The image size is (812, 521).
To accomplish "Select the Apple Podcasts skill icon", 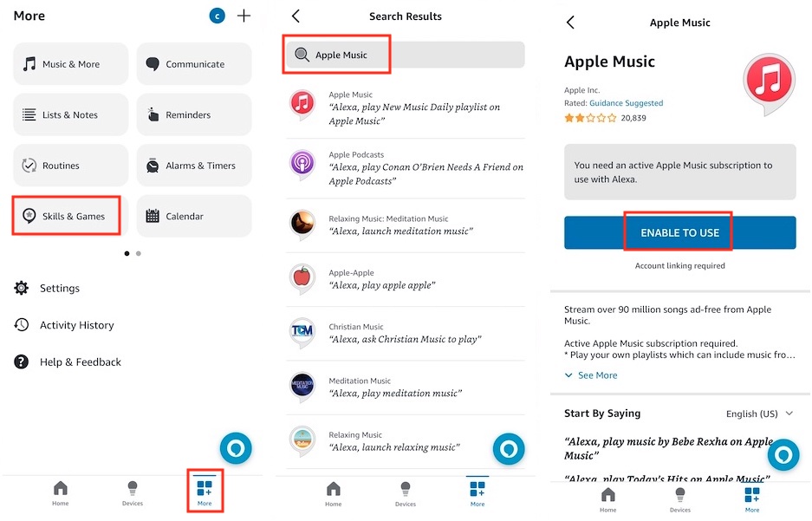I will point(302,163).
